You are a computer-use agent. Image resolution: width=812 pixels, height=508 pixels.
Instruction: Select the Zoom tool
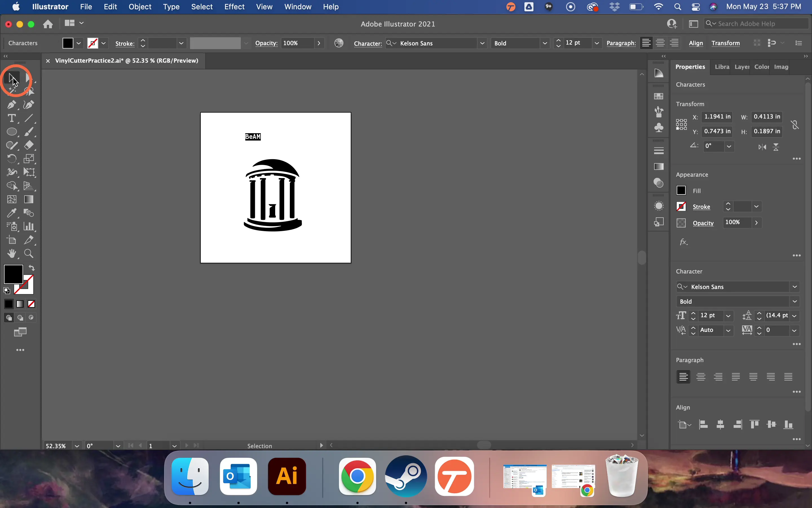click(x=29, y=253)
